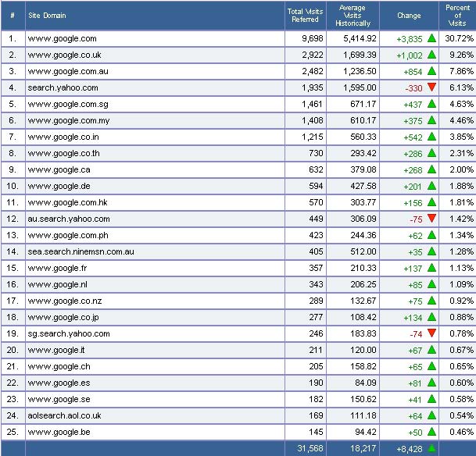The image size is (476, 456).
Task: Click the red down arrow for sg.search.yahoo.com
Action: 431,333
